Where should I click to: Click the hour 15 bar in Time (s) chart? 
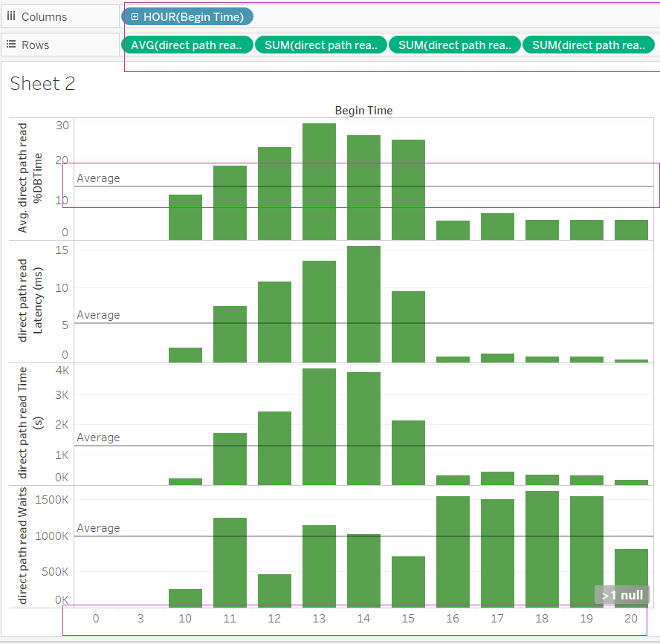[x=408, y=453]
